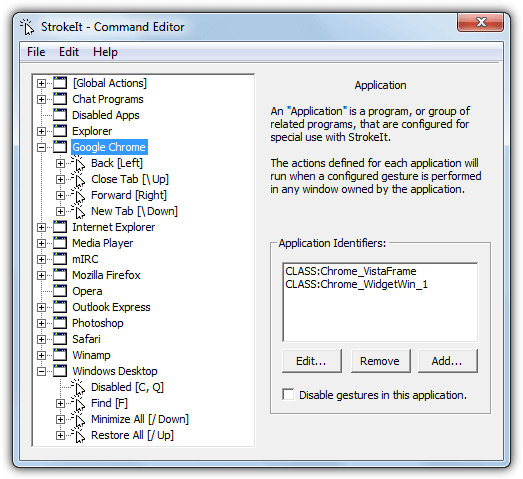This screenshot has height=479, width=523.
Task: Click the Outlook Express application icon
Action: (x=60, y=307)
